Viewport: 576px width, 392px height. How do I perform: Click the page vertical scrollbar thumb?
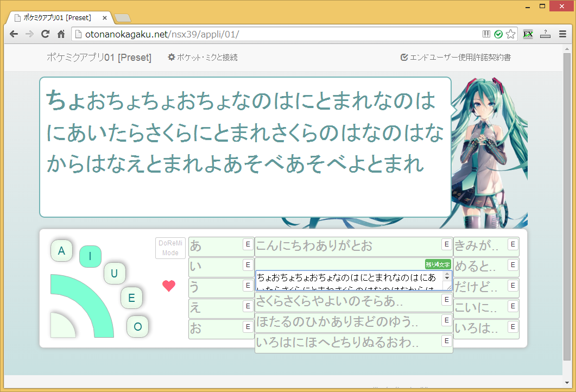coord(567,206)
